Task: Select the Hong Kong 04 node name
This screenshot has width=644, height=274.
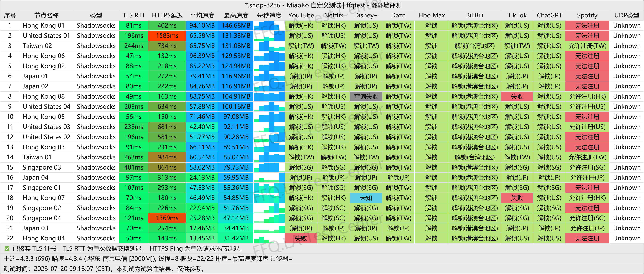Action: [x=43, y=238]
